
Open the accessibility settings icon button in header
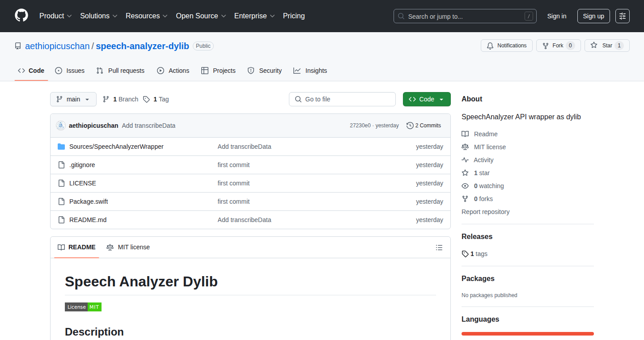[623, 16]
